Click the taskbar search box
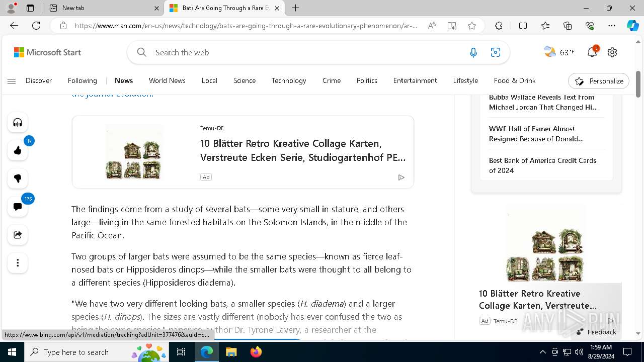 (97, 352)
